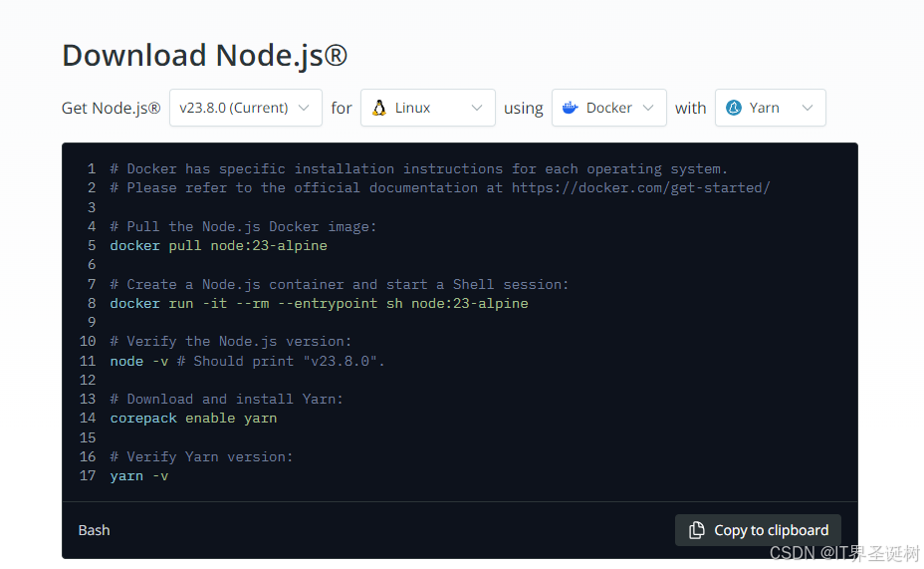Click the chevron beside Docker
Screen dimensions: 924x569
tap(648, 108)
